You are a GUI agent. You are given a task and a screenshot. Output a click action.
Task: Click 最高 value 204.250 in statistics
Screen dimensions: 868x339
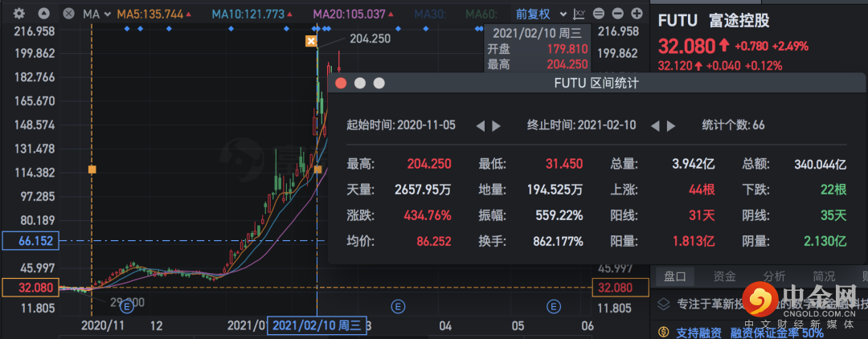(x=429, y=164)
